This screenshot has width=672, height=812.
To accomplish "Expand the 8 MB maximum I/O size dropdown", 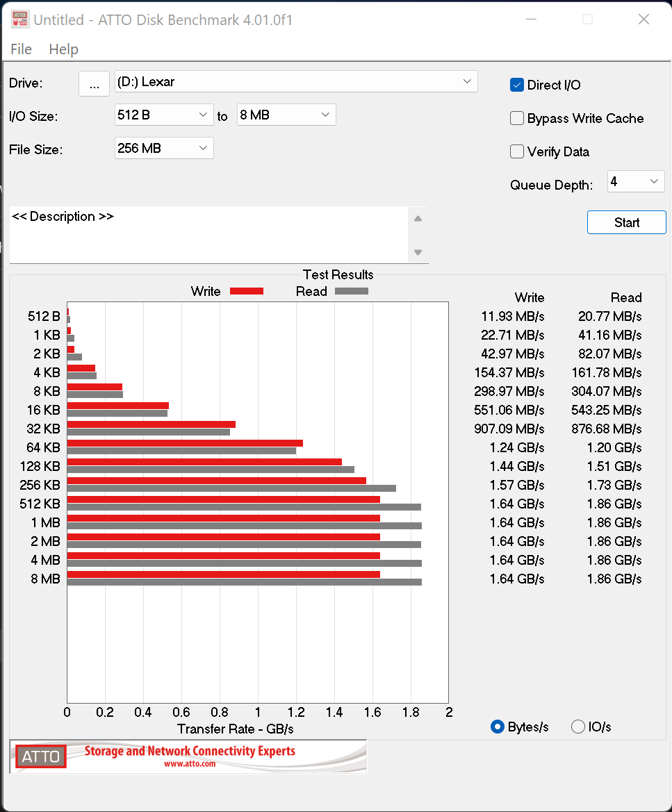I will 286,115.
